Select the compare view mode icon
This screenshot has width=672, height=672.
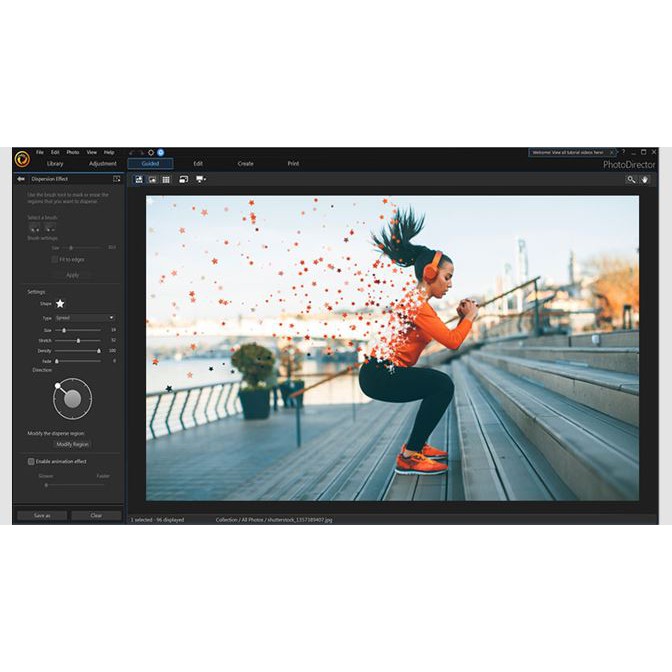click(x=152, y=180)
